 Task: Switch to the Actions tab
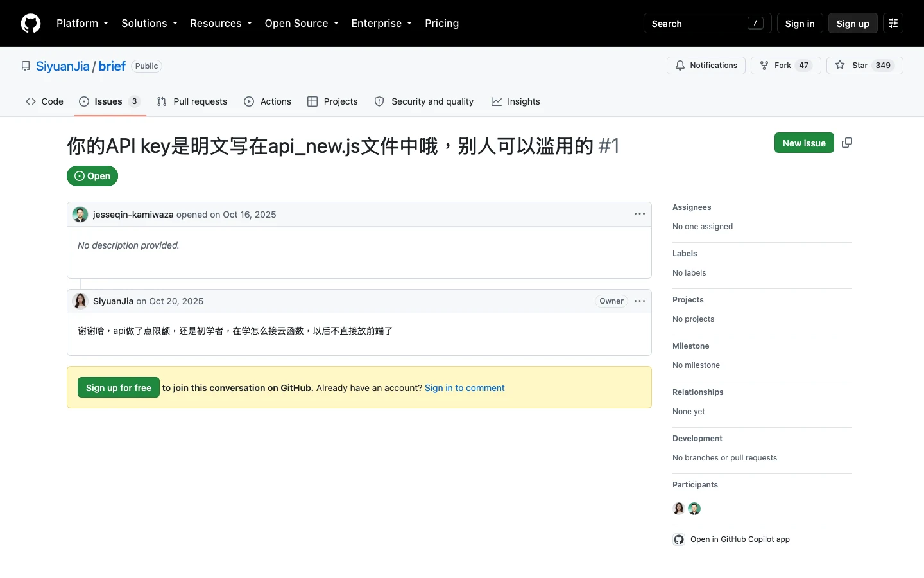point(268,101)
